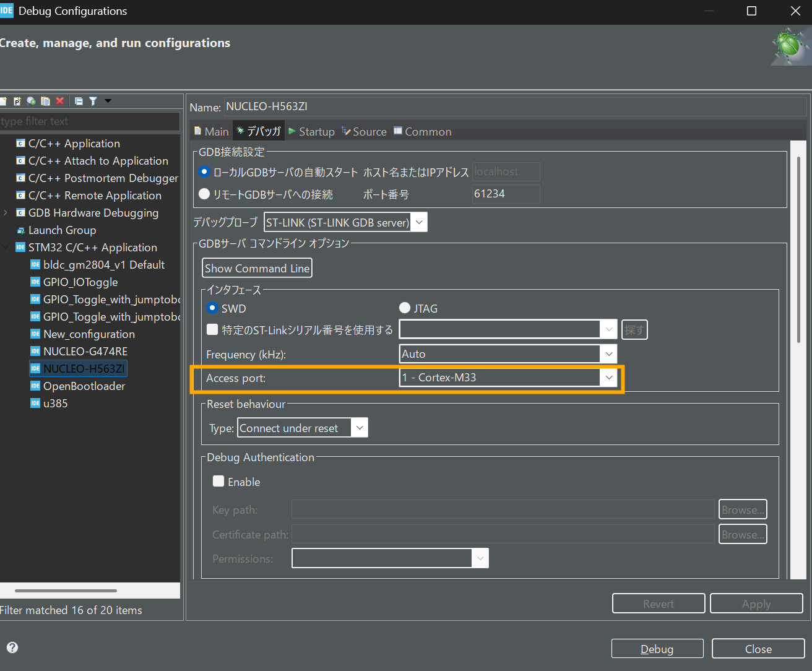Open the help question mark icon
Viewport: 812px width, 671px height.
[12, 647]
